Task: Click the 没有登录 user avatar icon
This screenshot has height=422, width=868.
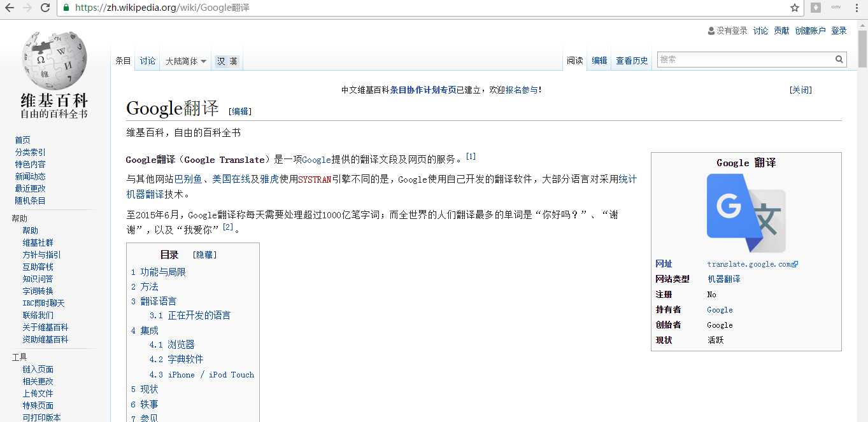Action: [x=711, y=31]
